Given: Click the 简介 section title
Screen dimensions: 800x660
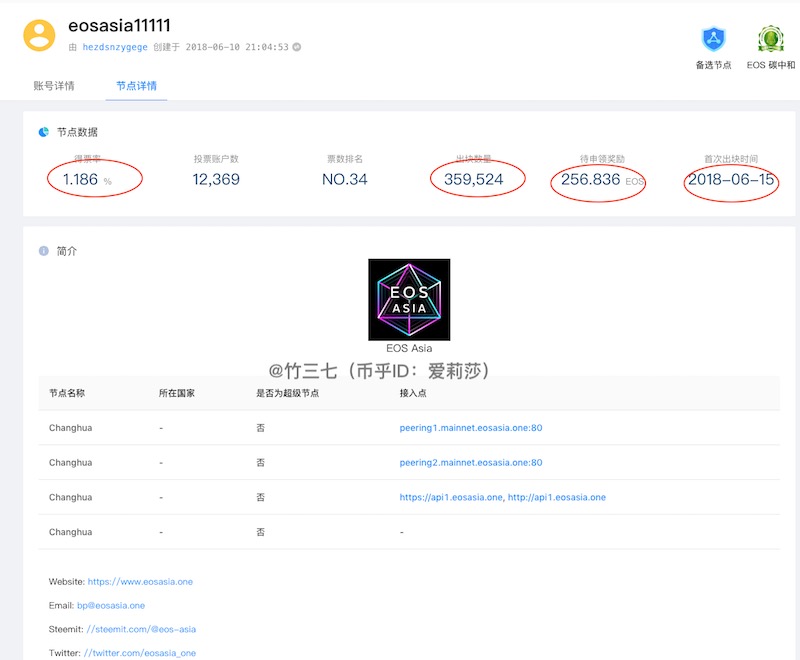Looking at the screenshot, I should pyautogui.click(x=67, y=251).
